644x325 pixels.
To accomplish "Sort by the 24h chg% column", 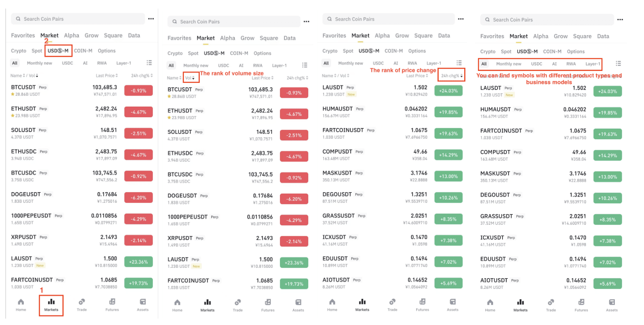I will pyautogui.click(x=451, y=75).
